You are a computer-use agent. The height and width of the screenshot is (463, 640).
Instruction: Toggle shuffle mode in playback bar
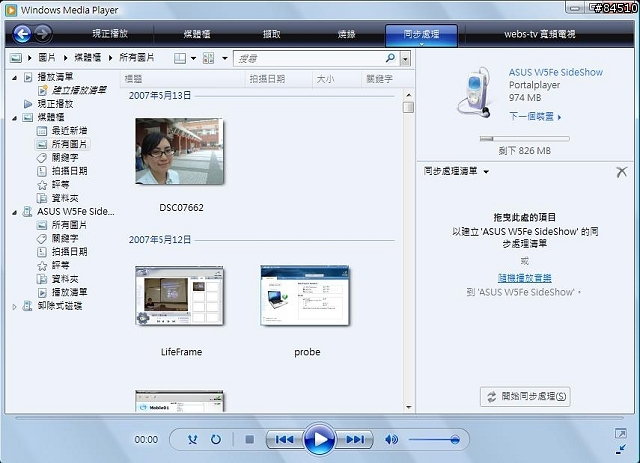[192, 440]
